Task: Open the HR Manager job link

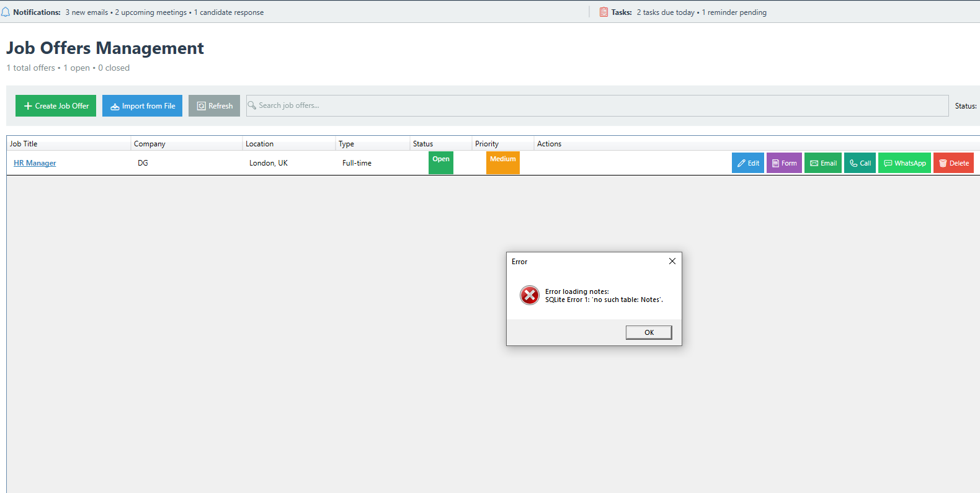Action: (x=35, y=163)
